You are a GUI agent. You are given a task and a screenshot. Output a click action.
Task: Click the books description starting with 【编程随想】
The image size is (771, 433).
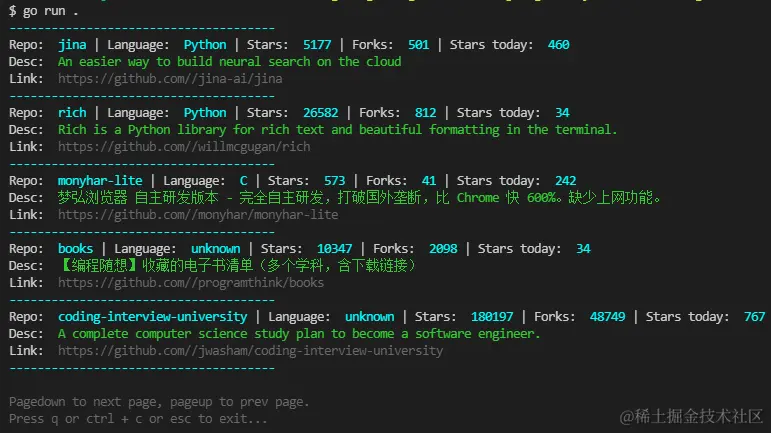(238, 266)
